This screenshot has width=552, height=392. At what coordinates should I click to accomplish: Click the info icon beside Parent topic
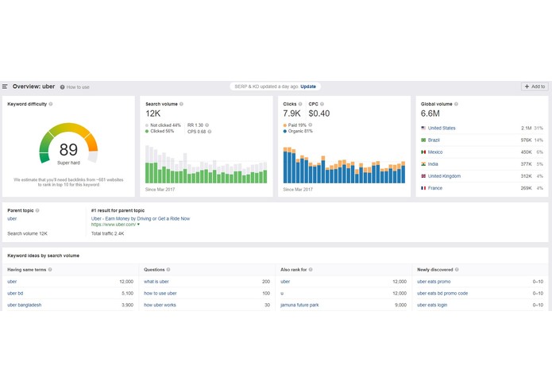click(37, 210)
